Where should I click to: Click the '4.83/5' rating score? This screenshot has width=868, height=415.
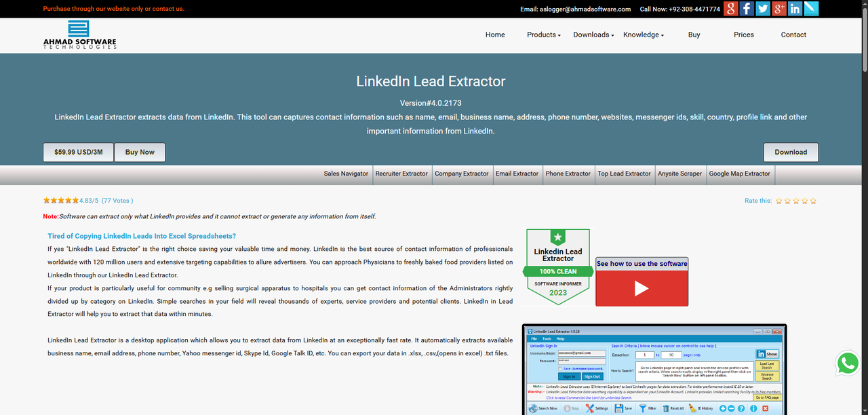[89, 201]
